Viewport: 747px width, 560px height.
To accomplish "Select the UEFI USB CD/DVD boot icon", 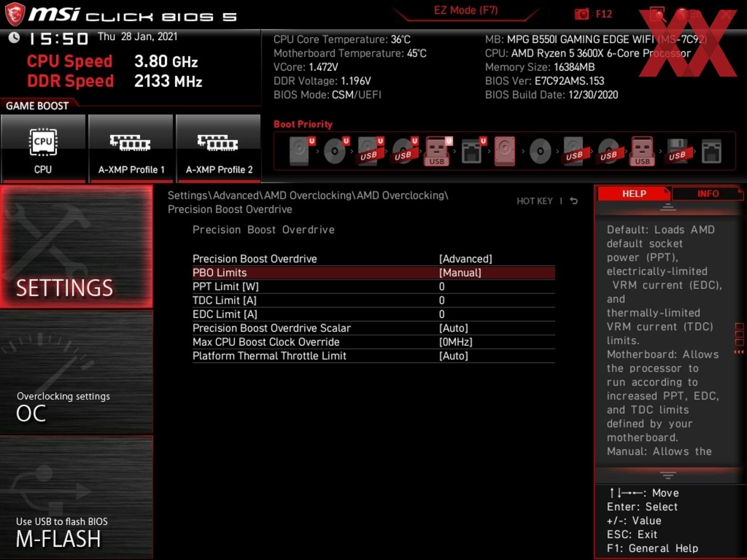I will coord(404,151).
